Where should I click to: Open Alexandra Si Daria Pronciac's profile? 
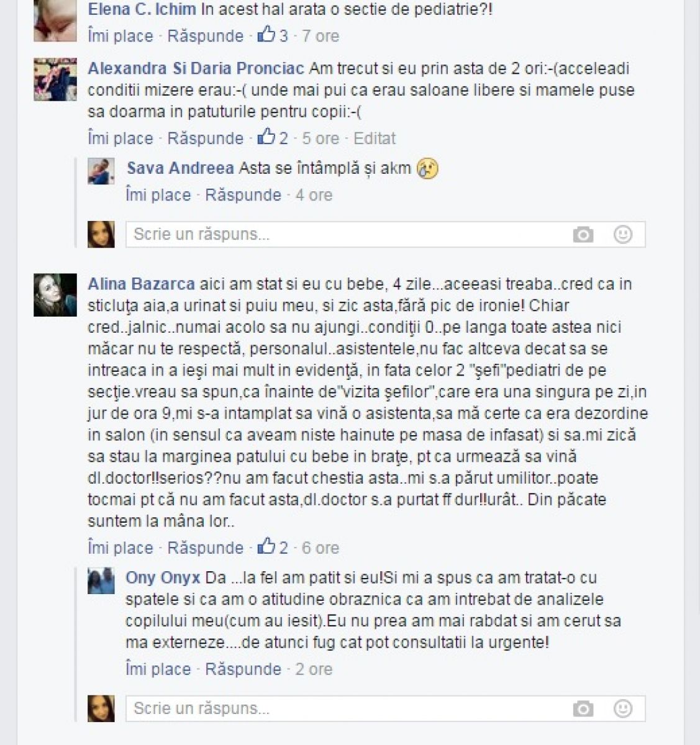click(196, 68)
